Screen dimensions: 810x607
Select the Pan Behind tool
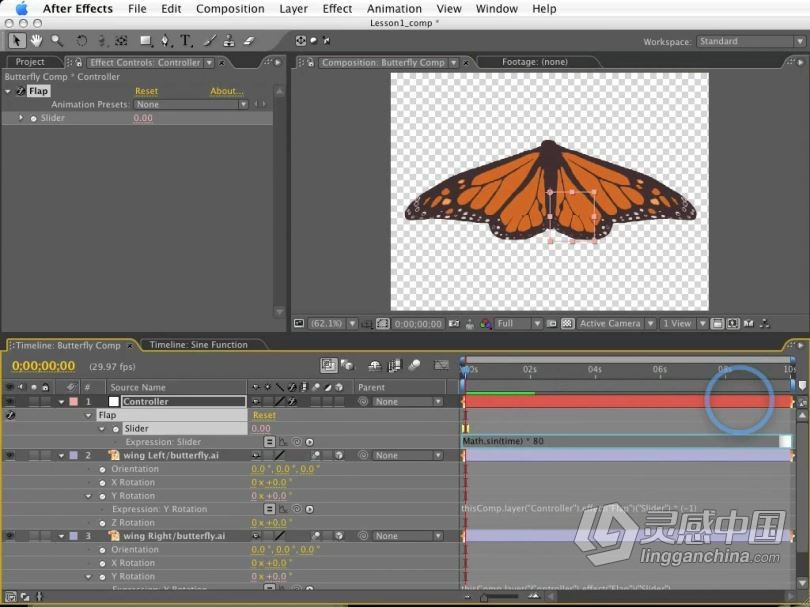pyautogui.click(x=121, y=41)
